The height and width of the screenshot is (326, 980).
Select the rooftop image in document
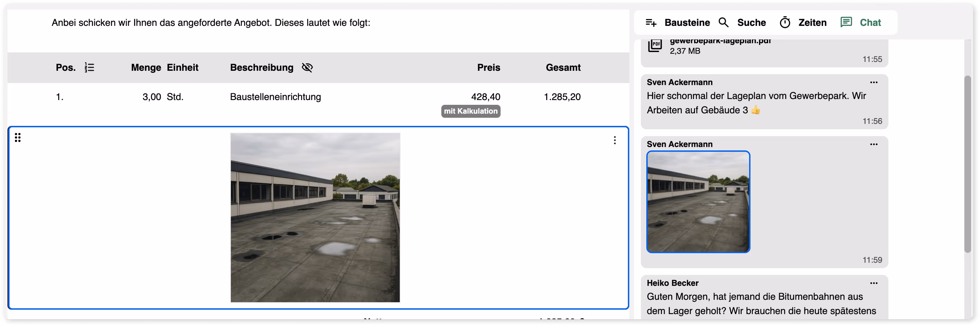315,217
